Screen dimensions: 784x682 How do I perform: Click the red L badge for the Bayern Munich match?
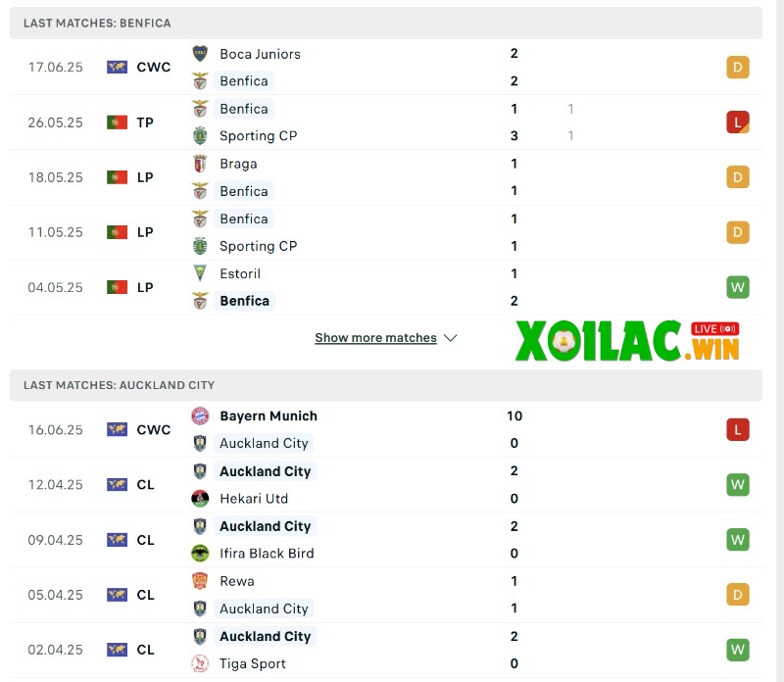[x=737, y=429]
